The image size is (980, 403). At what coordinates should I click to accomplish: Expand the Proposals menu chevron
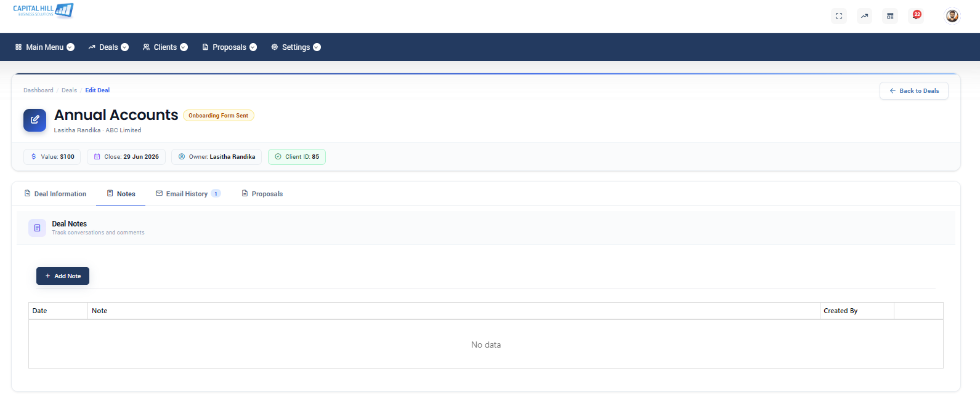(253, 47)
